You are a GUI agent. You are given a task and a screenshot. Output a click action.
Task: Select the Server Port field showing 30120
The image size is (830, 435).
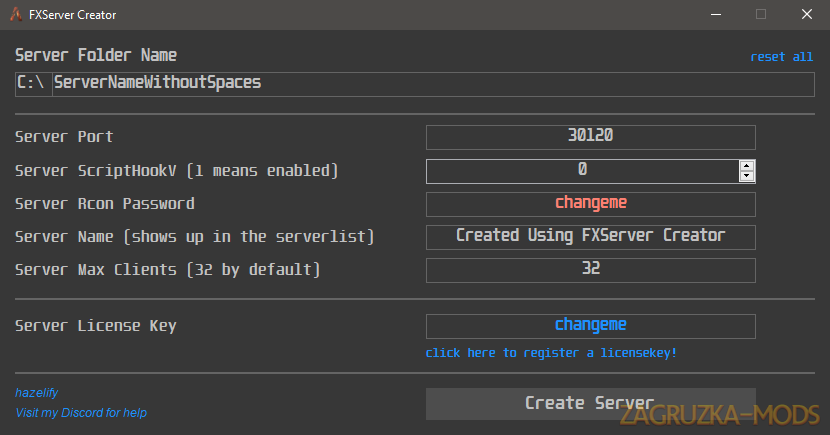point(591,138)
